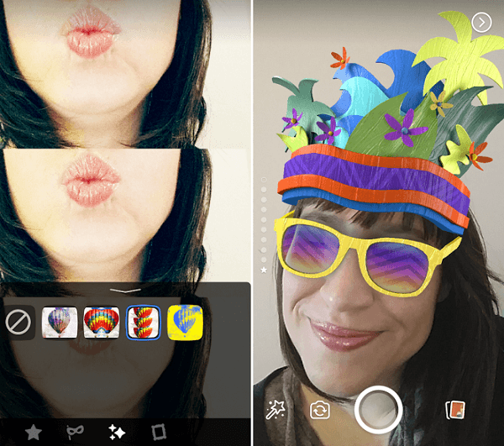Choose the rainbow balloon filter thumbnail

click(x=102, y=323)
